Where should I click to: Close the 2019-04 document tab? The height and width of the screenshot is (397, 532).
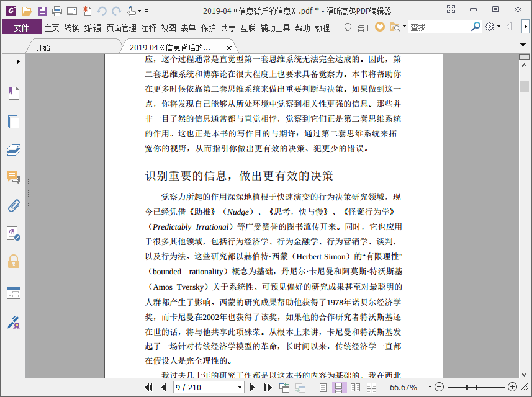229,48
